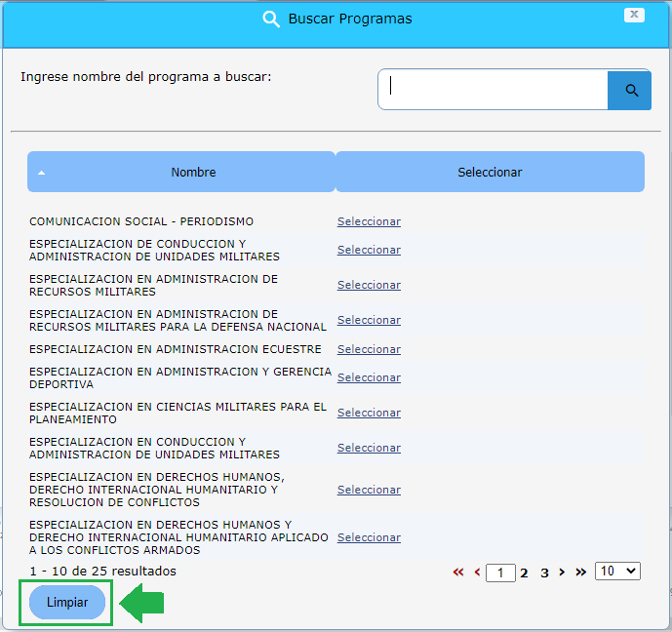Select Especializacion en Administracion Ecuestre
672x632 pixels.
[x=369, y=349]
